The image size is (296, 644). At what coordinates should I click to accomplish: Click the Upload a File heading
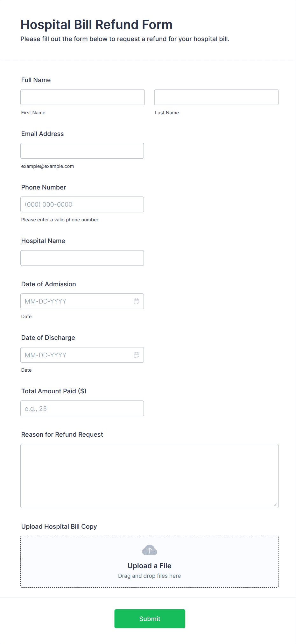[149, 566]
